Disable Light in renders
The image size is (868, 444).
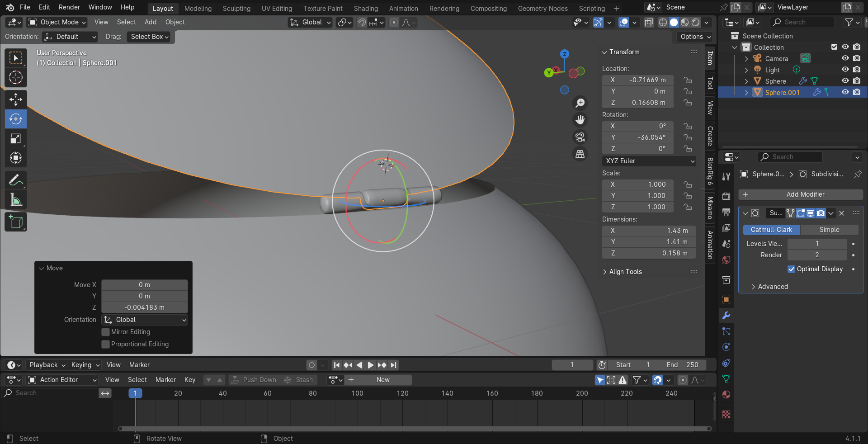point(857,70)
